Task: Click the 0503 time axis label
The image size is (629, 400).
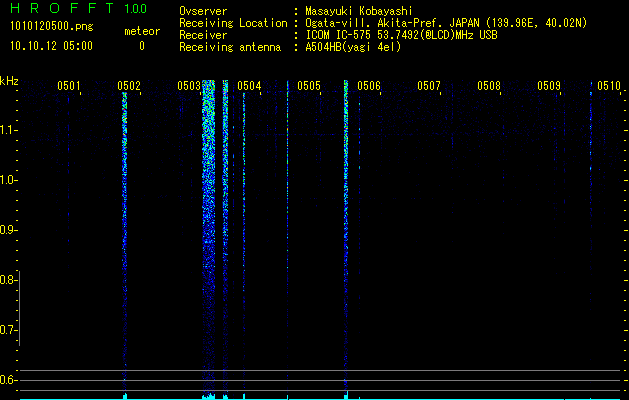Action: coord(189,86)
